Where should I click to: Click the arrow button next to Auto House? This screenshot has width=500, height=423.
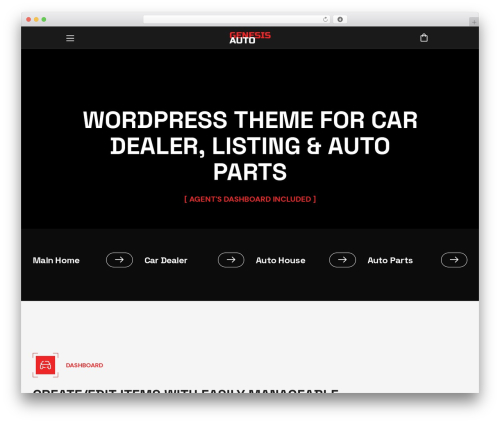pos(342,260)
